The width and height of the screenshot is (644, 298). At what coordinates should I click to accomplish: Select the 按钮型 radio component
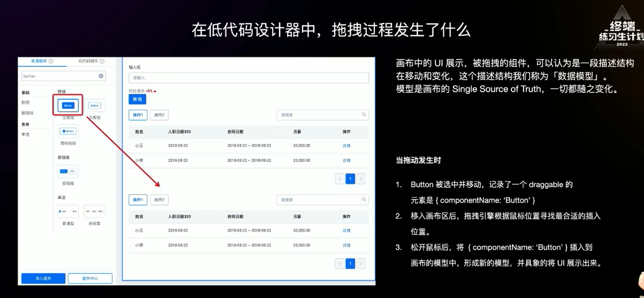[94, 211]
